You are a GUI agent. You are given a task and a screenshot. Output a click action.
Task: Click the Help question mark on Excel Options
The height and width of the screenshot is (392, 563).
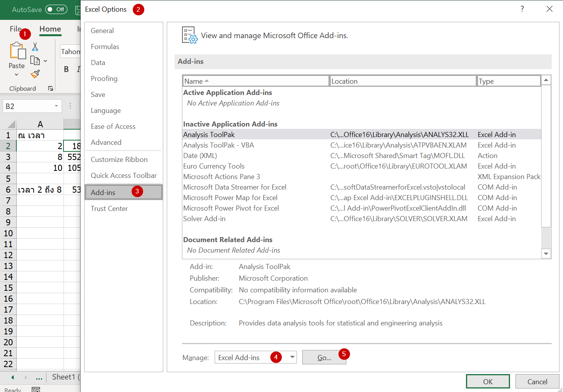point(522,9)
